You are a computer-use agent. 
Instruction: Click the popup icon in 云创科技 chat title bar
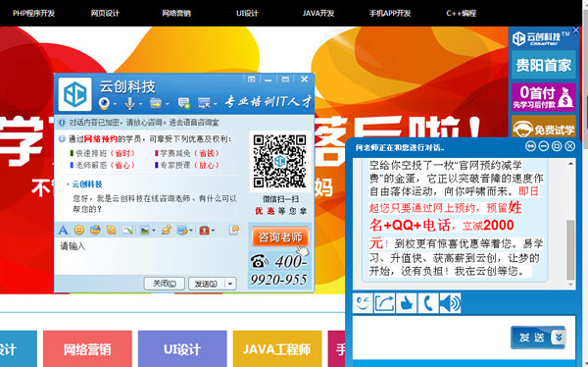[251, 79]
